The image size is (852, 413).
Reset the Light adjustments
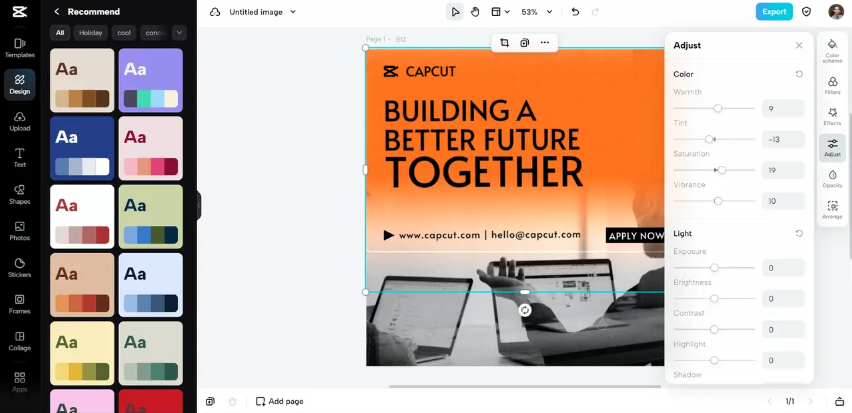coord(799,233)
